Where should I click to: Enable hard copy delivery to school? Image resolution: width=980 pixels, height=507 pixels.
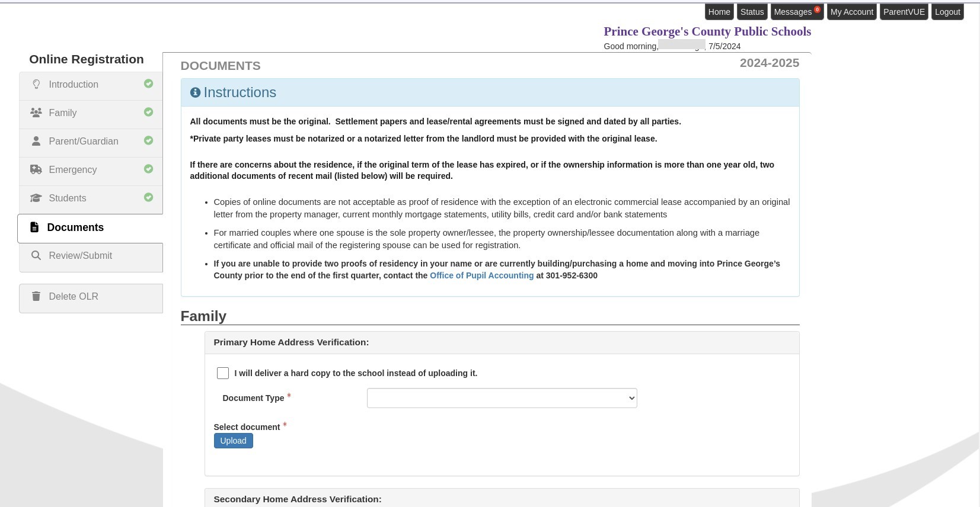[x=223, y=373]
